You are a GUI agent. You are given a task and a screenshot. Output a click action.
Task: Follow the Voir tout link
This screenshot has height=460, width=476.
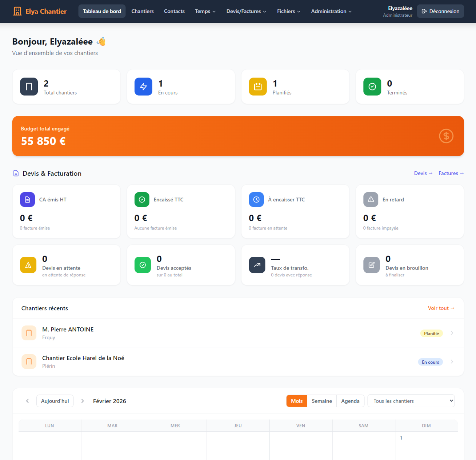(x=441, y=308)
